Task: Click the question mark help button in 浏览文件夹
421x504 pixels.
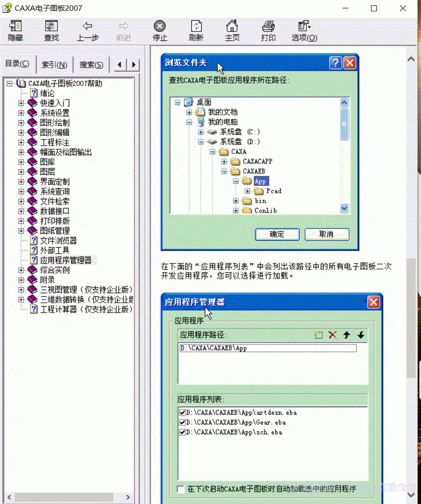Action: tap(335, 63)
